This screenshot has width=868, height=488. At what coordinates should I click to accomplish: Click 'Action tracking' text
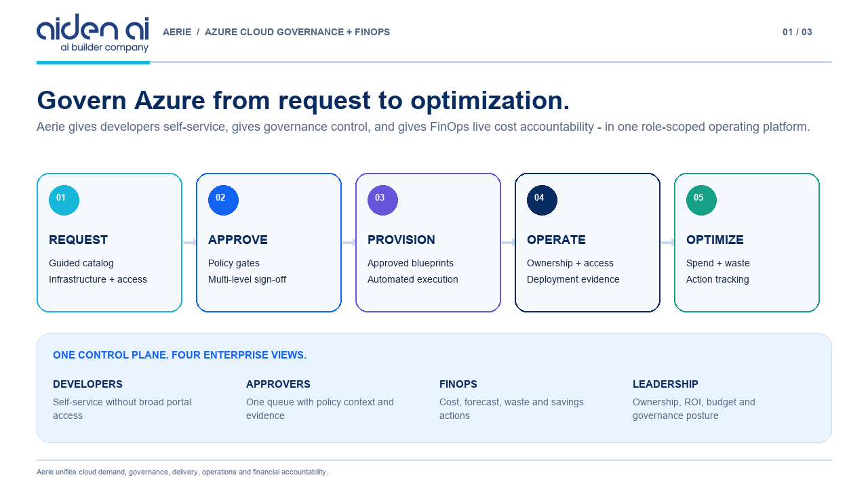pos(717,279)
